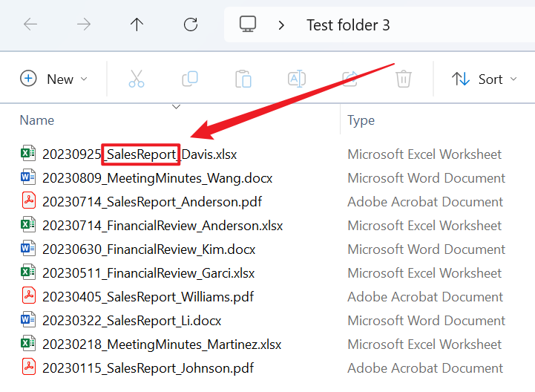535x392 pixels.
Task: Click the Paste clipboard icon
Action: 243,79
